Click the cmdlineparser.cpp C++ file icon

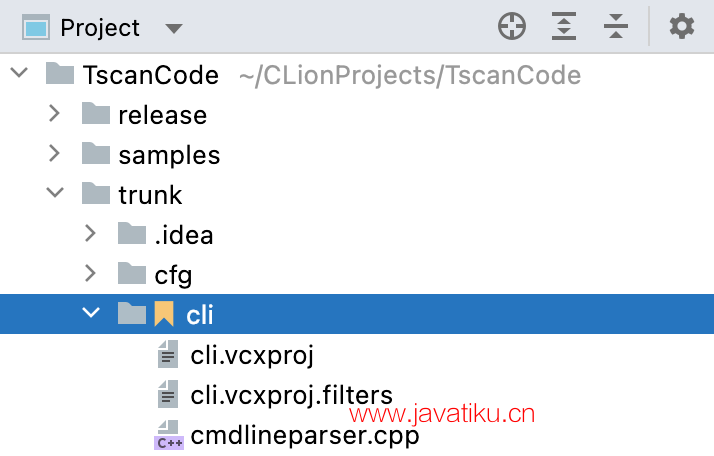tap(168, 435)
